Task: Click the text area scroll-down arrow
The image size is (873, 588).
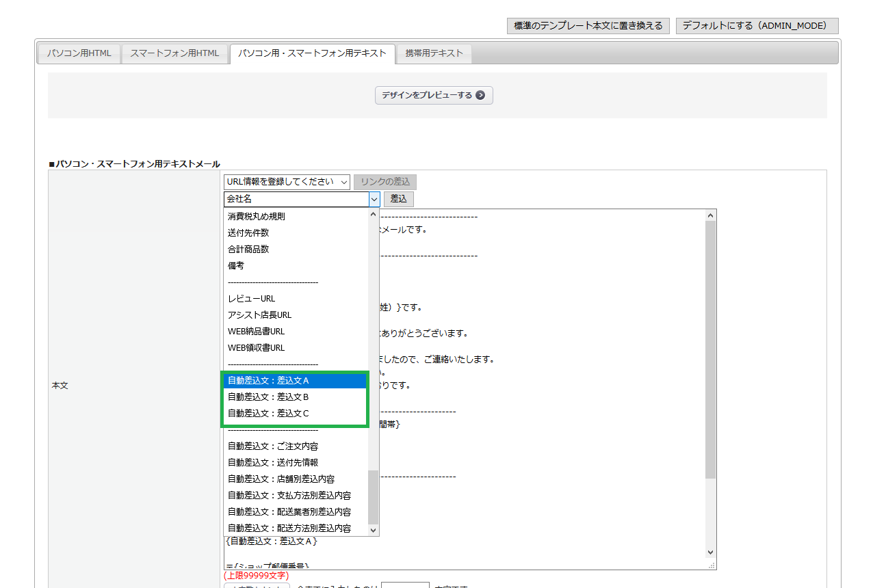Action: tap(710, 552)
